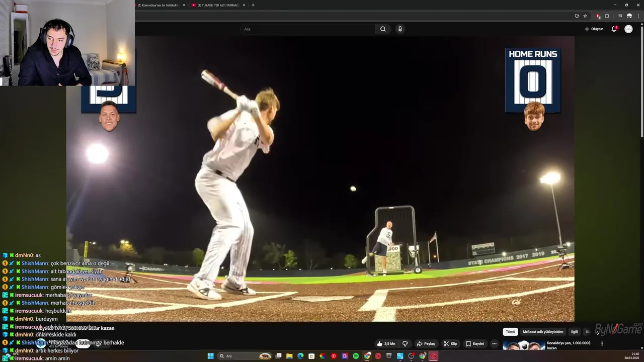Start voice search with the microphone icon
This screenshot has height=362, width=644.
click(x=400, y=29)
